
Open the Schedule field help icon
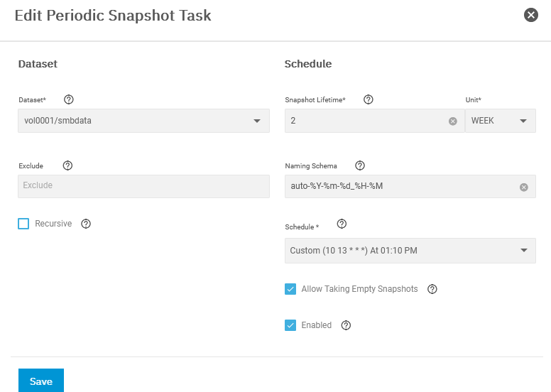click(x=342, y=224)
